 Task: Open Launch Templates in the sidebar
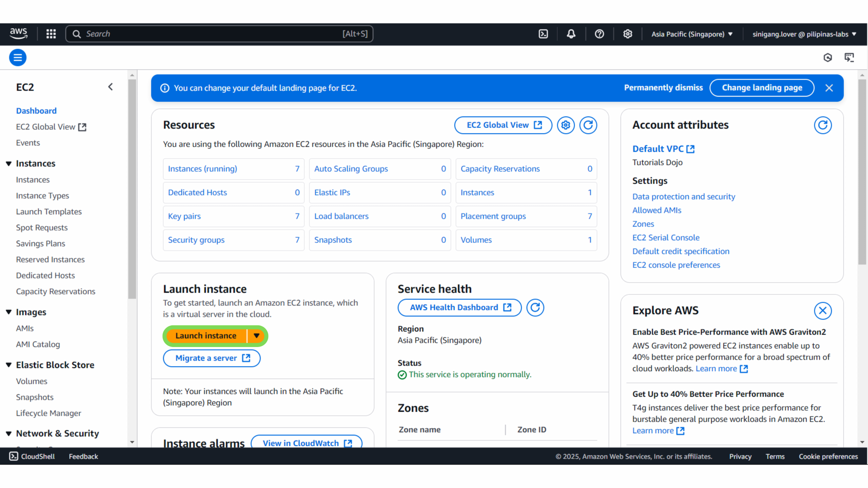coord(49,211)
